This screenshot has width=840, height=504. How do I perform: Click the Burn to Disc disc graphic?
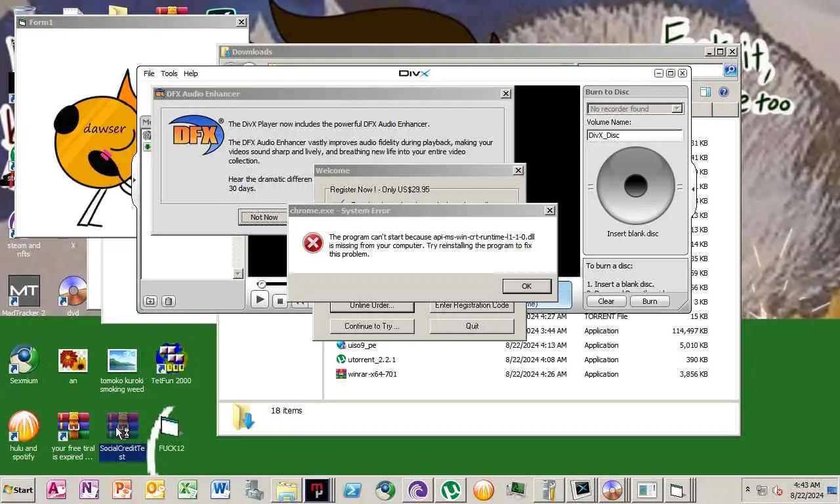(x=636, y=185)
